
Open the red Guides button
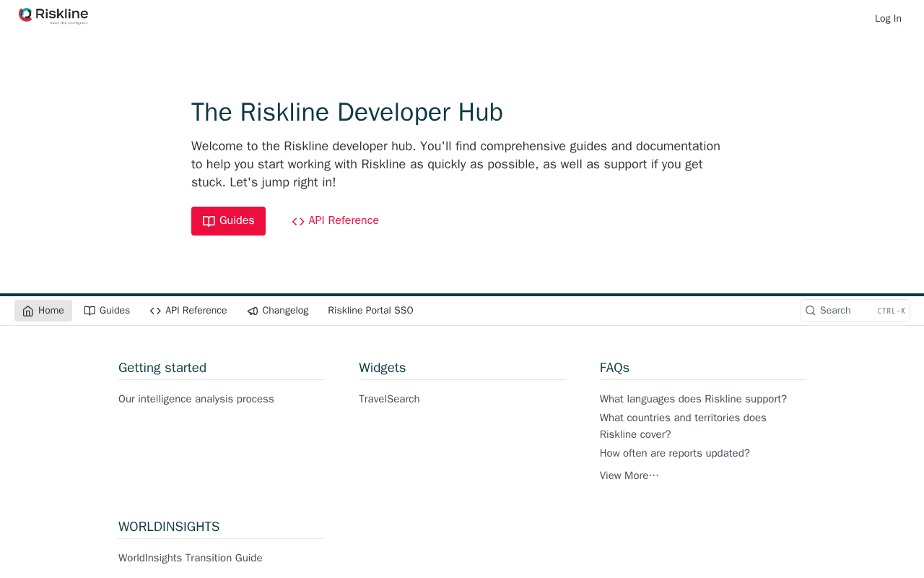[228, 221]
